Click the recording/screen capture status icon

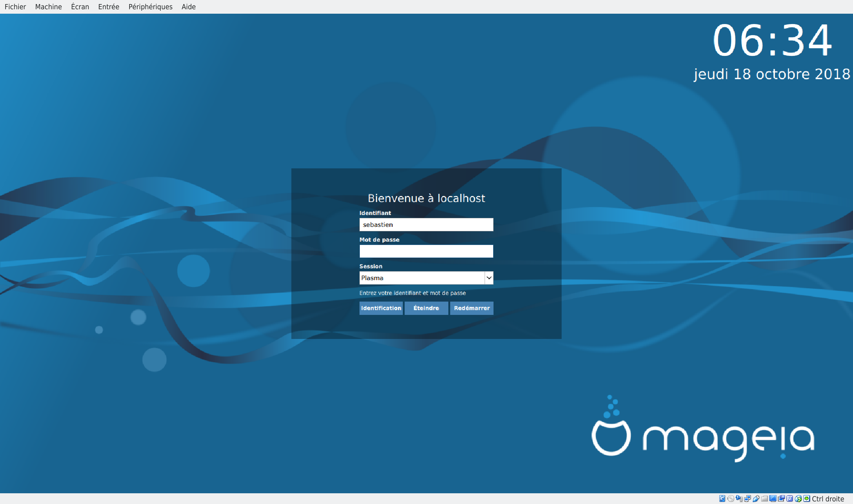click(x=782, y=498)
